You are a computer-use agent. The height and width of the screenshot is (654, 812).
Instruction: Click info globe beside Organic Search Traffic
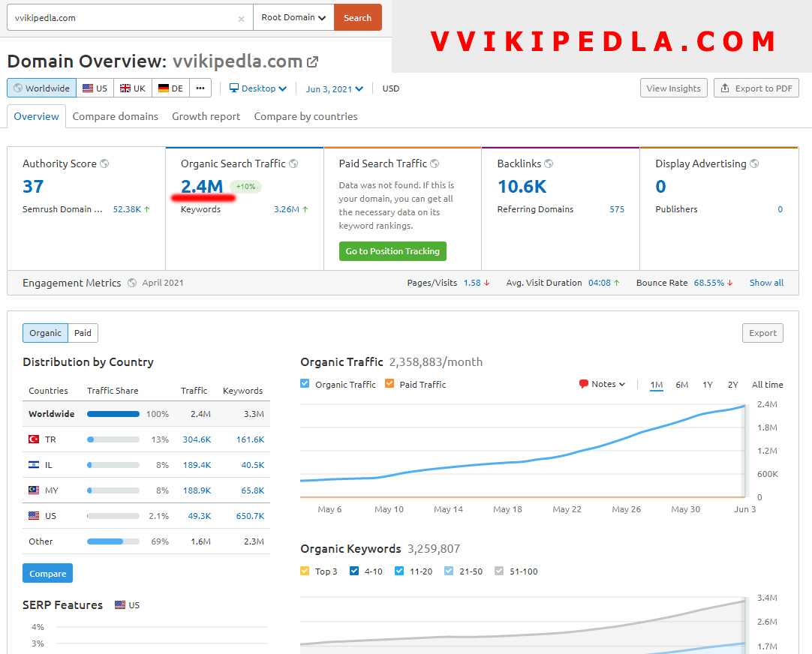pos(293,163)
